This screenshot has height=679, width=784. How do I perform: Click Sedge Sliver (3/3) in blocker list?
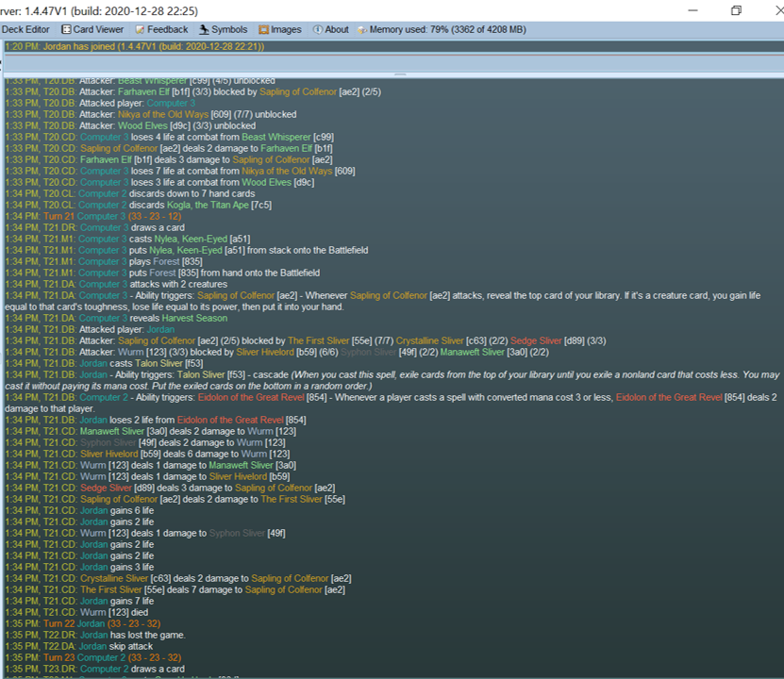[536, 340]
